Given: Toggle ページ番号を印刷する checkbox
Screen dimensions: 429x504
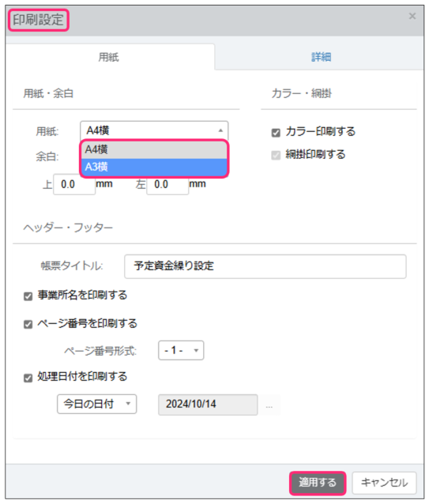Looking at the screenshot, I should point(28,325).
